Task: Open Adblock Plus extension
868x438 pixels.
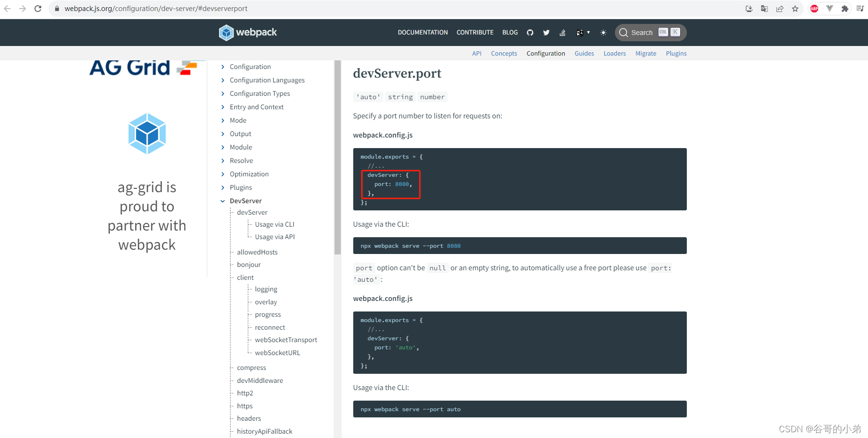Action: pyautogui.click(x=814, y=9)
